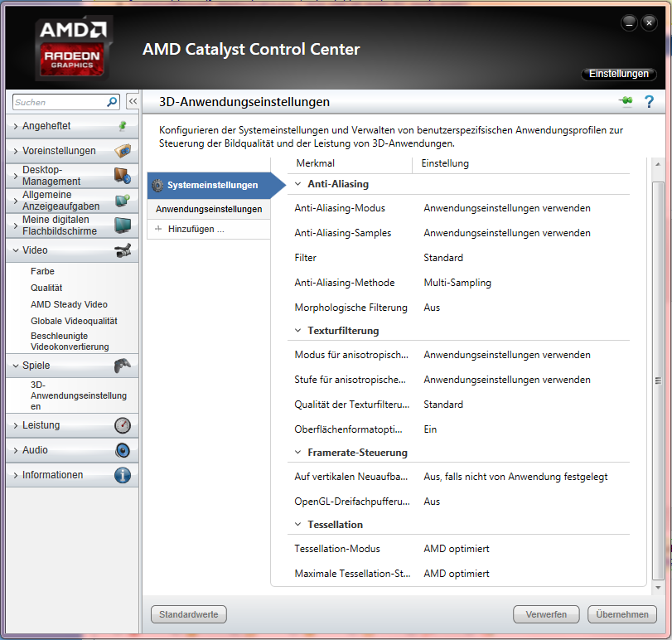
Task: Expand the Voreinstellungen section
Action: [x=16, y=151]
